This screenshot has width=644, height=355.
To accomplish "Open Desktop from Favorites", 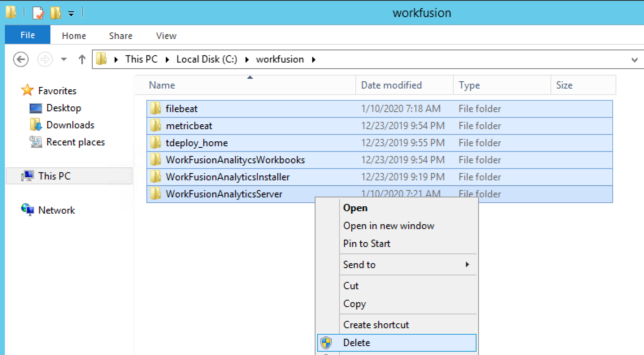I will click(64, 108).
